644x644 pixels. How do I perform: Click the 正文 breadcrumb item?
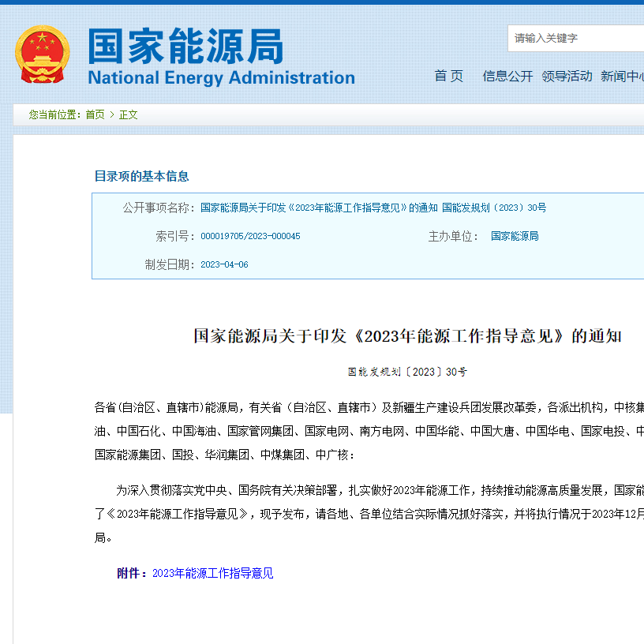click(128, 114)
